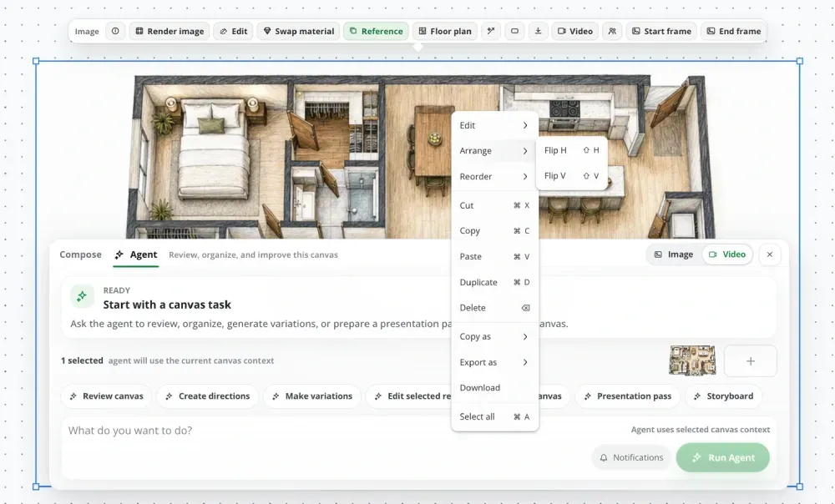Switch to the Agent tab
835x504 pixels.
click(x=136, y=255)
